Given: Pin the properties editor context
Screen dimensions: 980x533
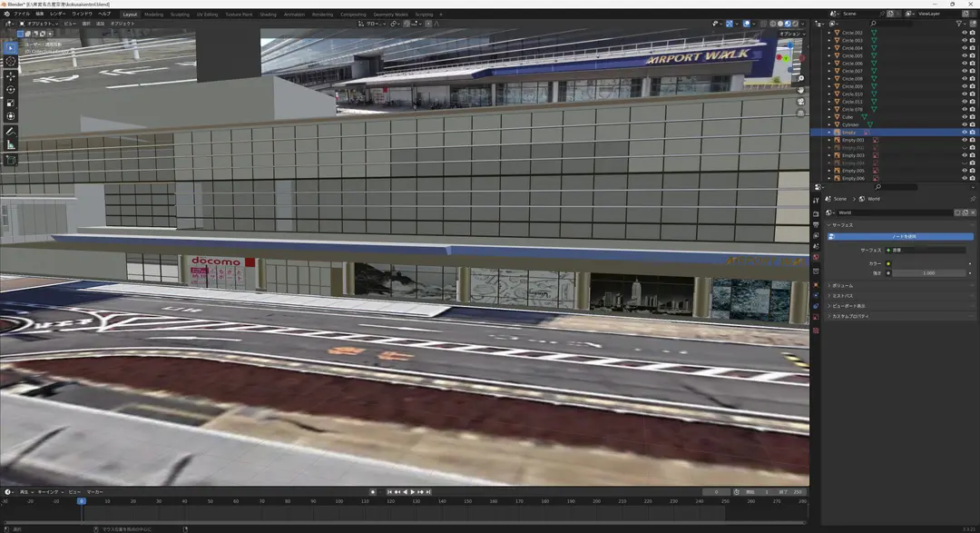Looking at the screenshot, I should click(973, 199).
